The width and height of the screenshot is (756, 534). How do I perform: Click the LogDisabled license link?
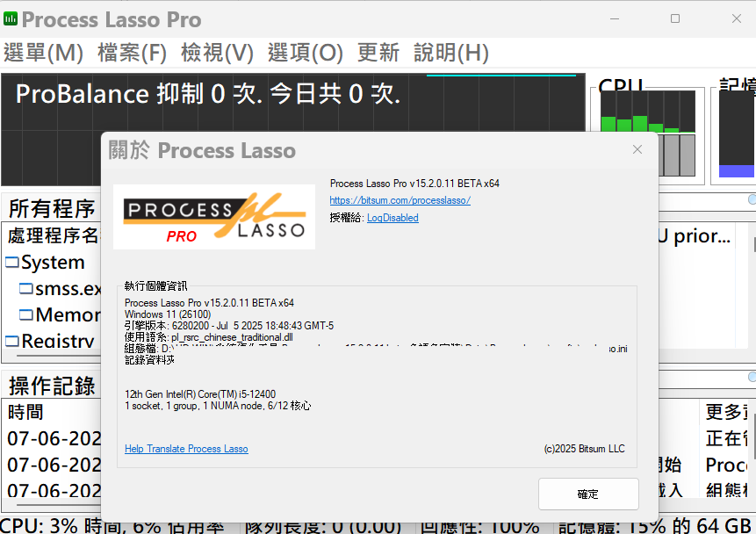pos(392,218)
